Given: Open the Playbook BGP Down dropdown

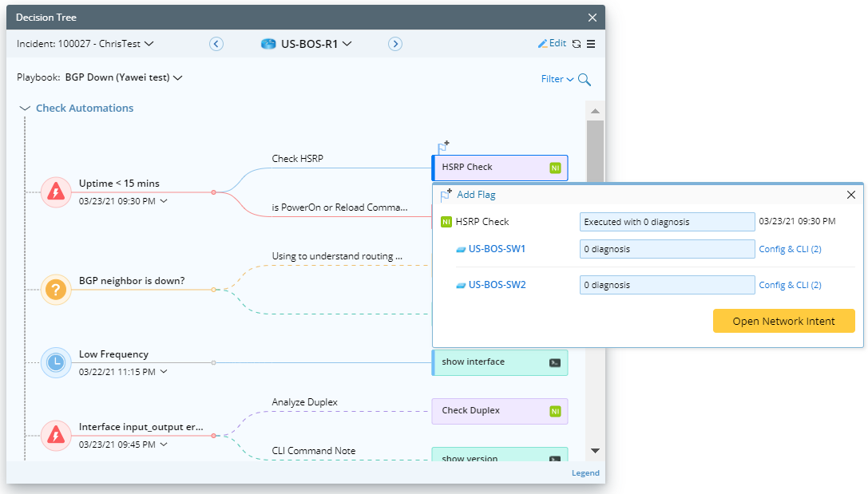Looking at the screenshot, I should pos(178,78).
